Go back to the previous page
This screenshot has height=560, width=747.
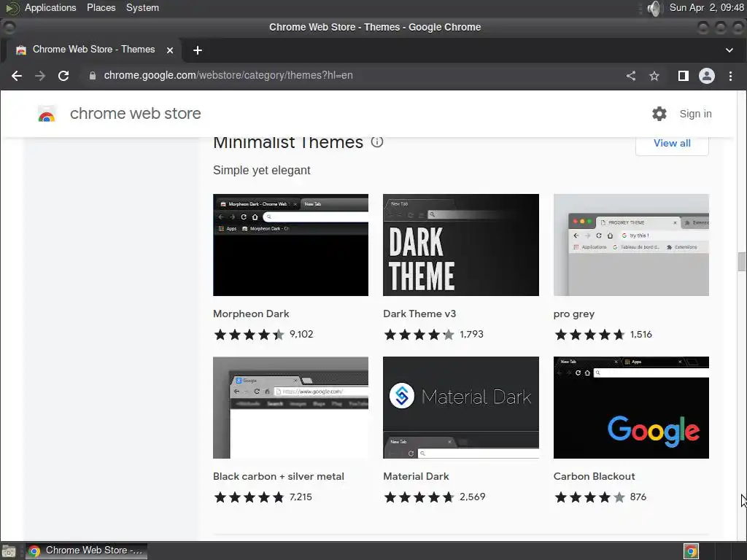(x=17, y=76)
